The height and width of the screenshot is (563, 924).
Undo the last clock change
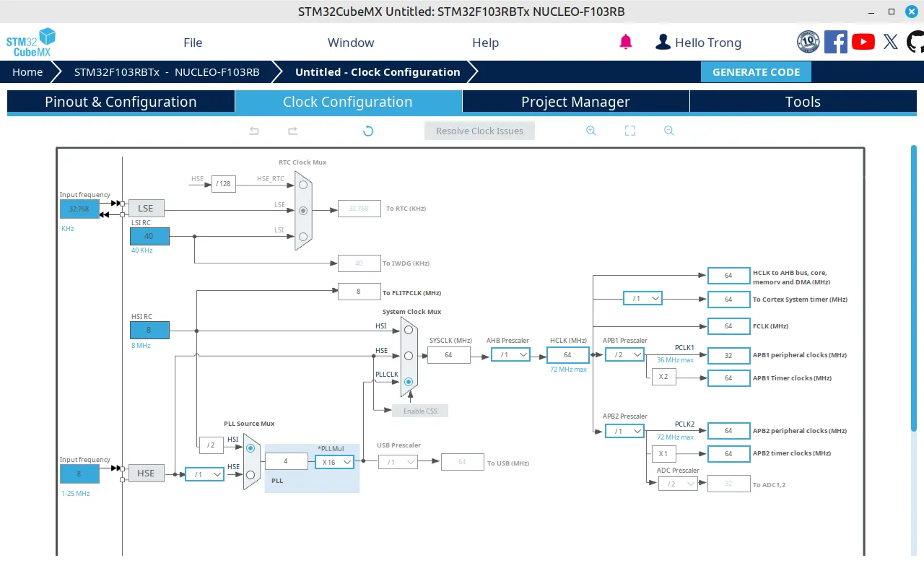pos(254,131)
